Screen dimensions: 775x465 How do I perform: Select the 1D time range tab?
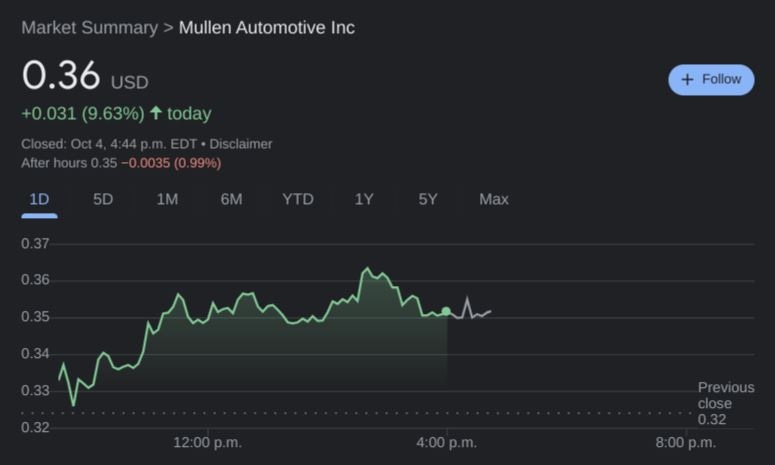pos(39,199)
